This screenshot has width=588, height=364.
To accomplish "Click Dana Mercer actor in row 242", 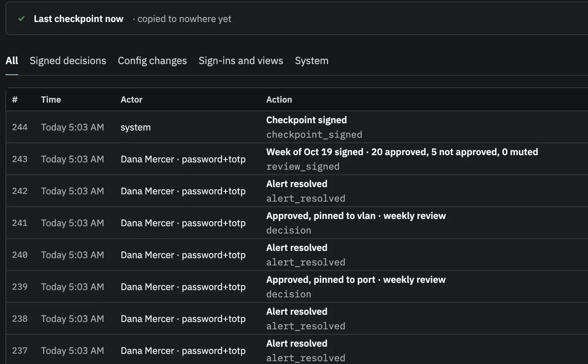I will click(x=183, y=191).
